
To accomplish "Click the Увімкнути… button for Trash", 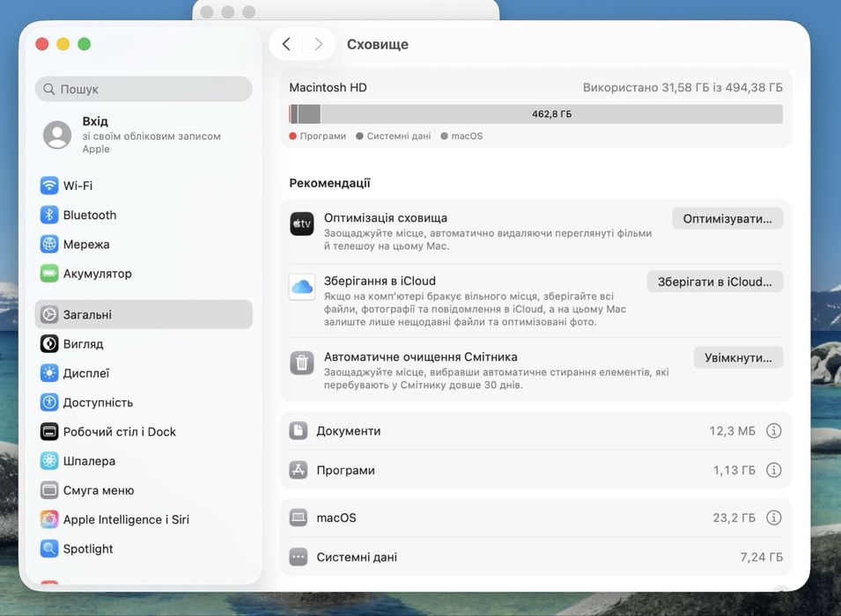I will pyautogui.click(x=738, y=357).
